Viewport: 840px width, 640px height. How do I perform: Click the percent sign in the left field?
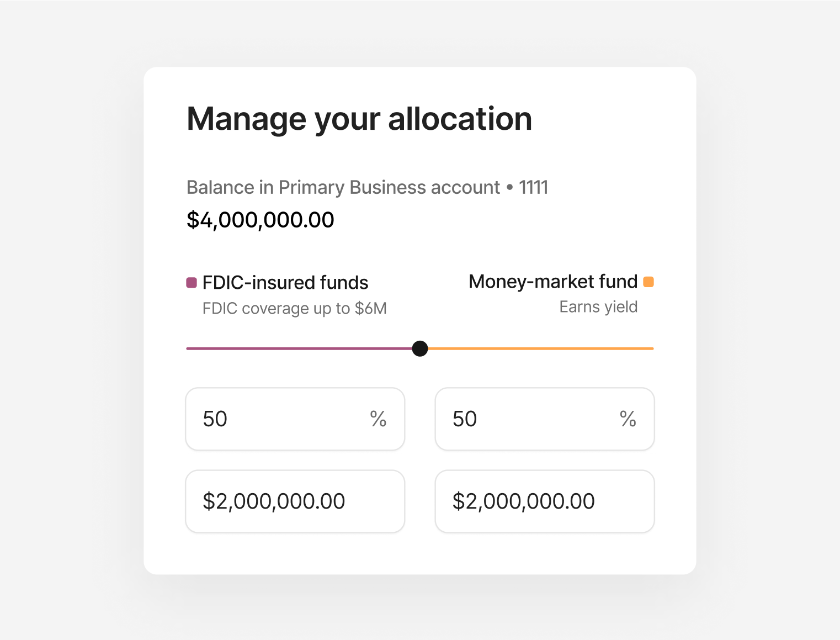coord(379,419)
